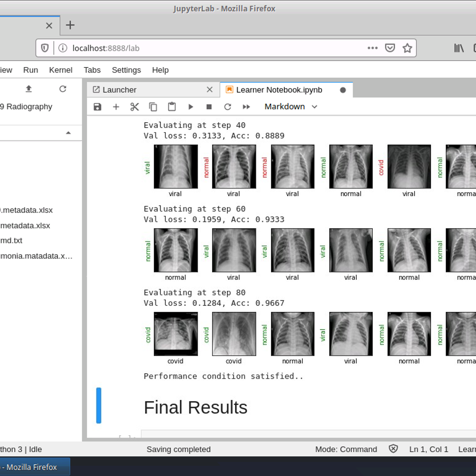The height and width of the screenshot is (476, 476).
Task: Switch to the Launcher tab
Action: coord(153,90)
